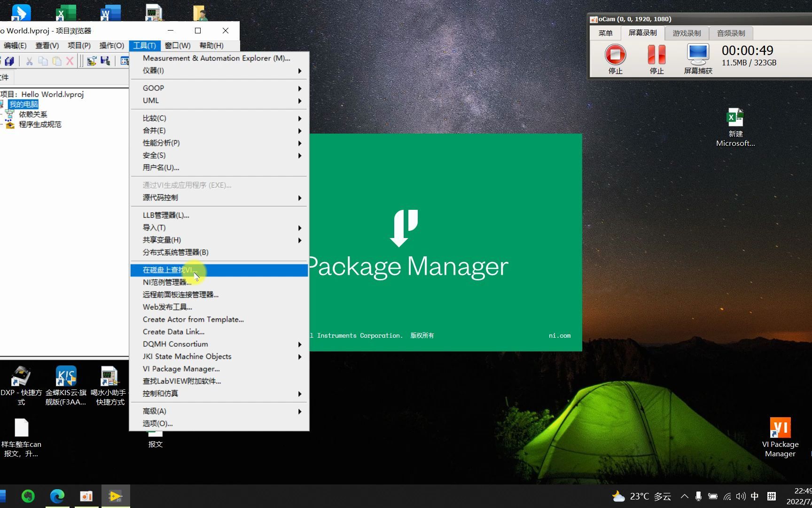Click the Copy toolbar icon
The image size is (812, 508).
43,61
